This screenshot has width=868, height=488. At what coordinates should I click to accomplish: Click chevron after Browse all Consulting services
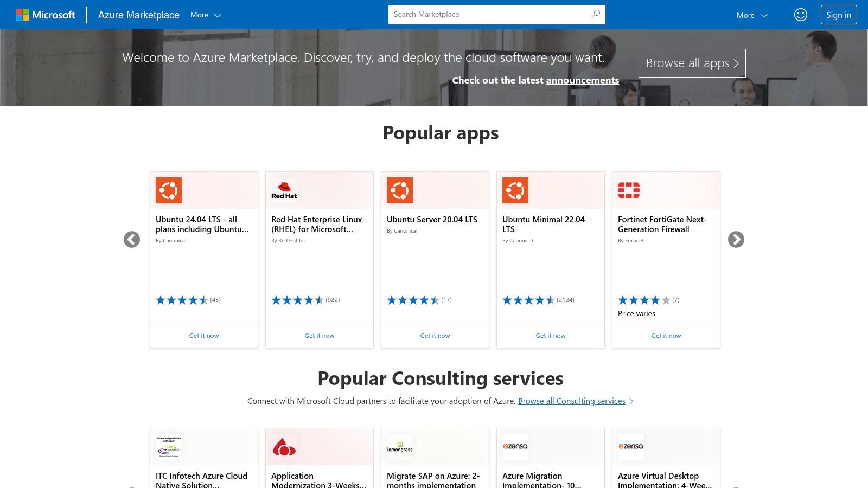coord(631,401)
